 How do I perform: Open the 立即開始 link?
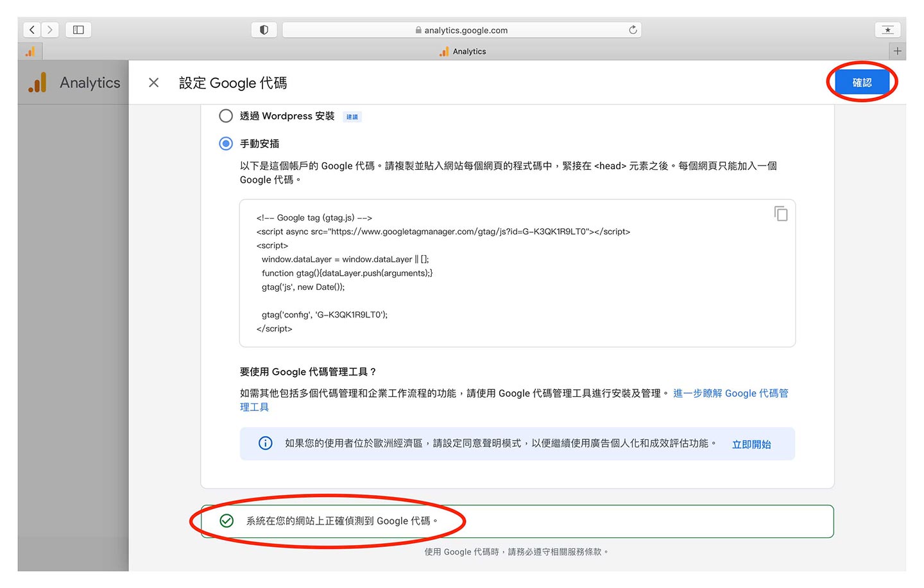[751, 444]
